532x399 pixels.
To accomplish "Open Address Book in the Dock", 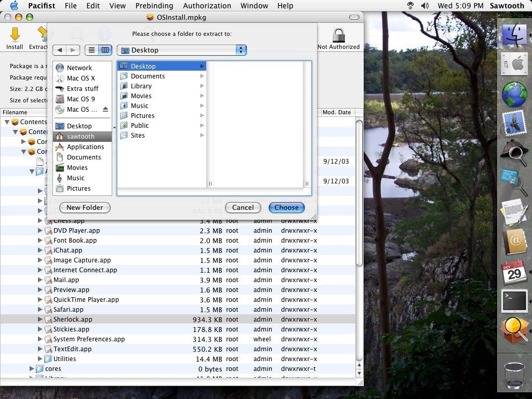I will [x=514, y=242].
